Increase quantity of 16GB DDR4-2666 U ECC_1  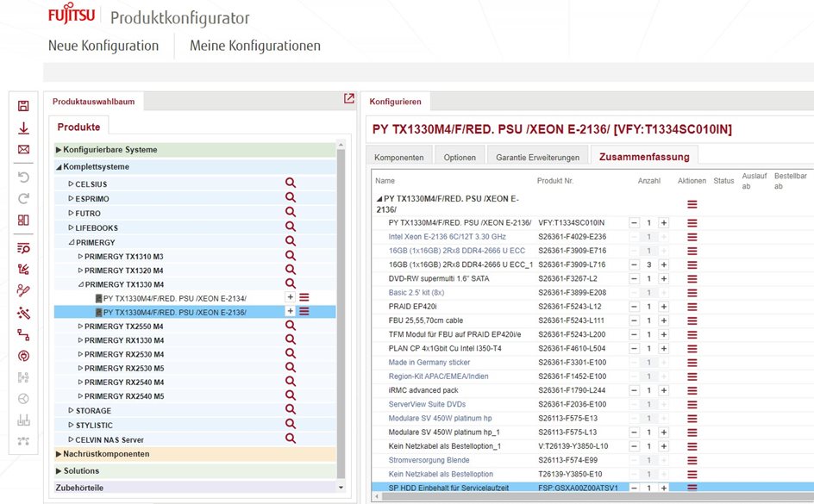click(663, 265)
